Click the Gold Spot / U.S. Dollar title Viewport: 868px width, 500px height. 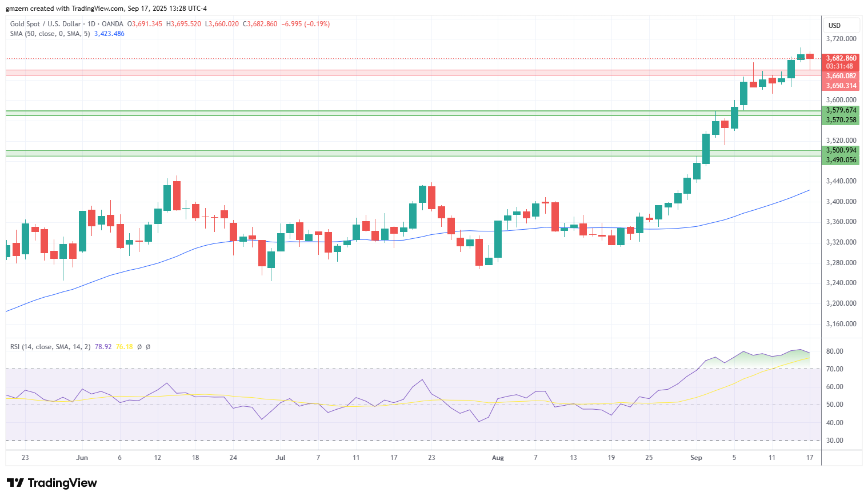[45, 24]
